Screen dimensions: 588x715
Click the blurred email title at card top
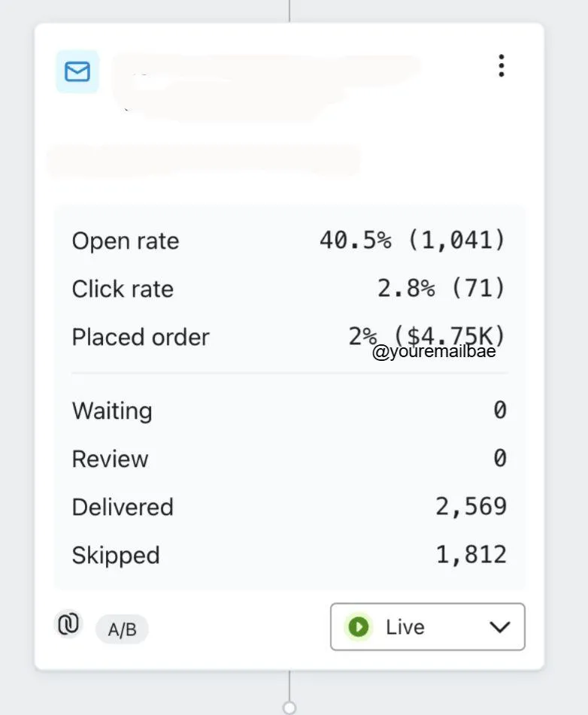point(263,83)
